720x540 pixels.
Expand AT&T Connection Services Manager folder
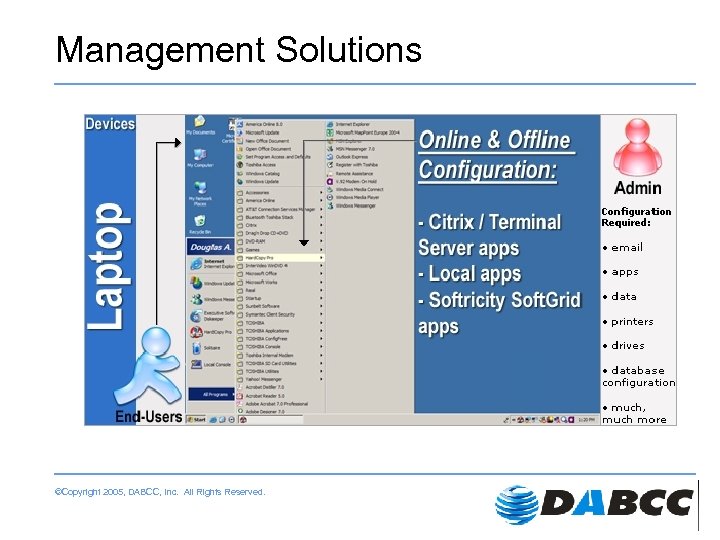pyautogui.click(x=280, y=209)
